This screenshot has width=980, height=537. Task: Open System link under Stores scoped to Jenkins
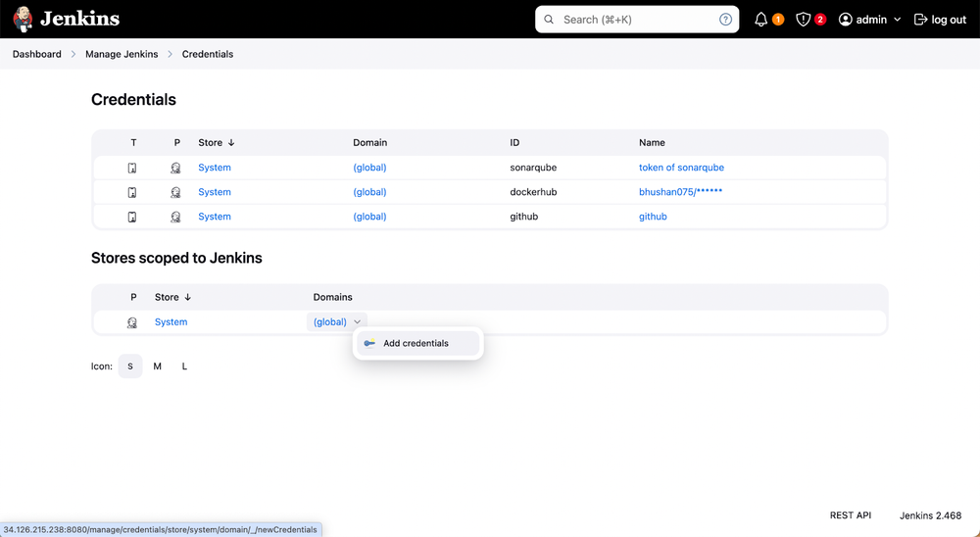[171, 322]
